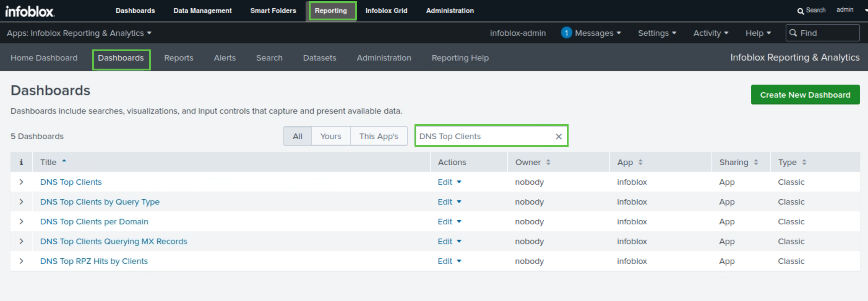Click the '5 Dashboards' count text

[37, 136]
